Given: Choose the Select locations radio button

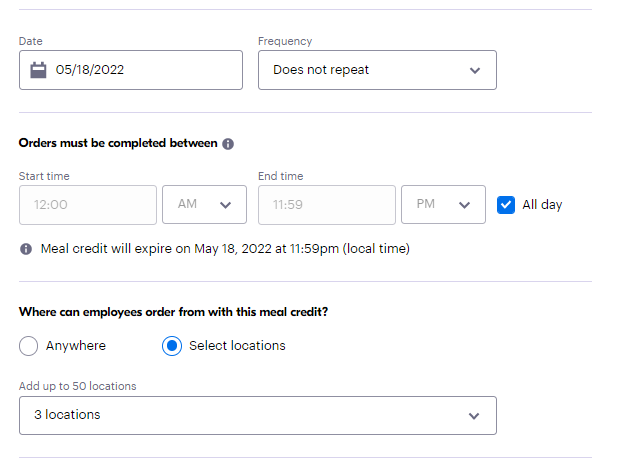Looking at the screenshot, I should tap(172, 346).
